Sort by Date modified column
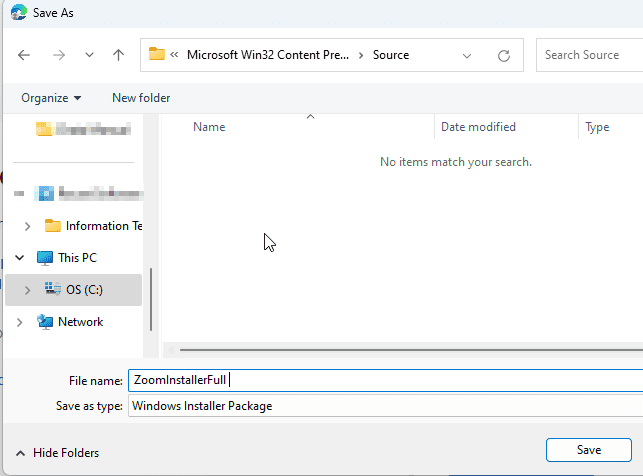The height and width of the screenshot is (476, 643). pos(478,127)
